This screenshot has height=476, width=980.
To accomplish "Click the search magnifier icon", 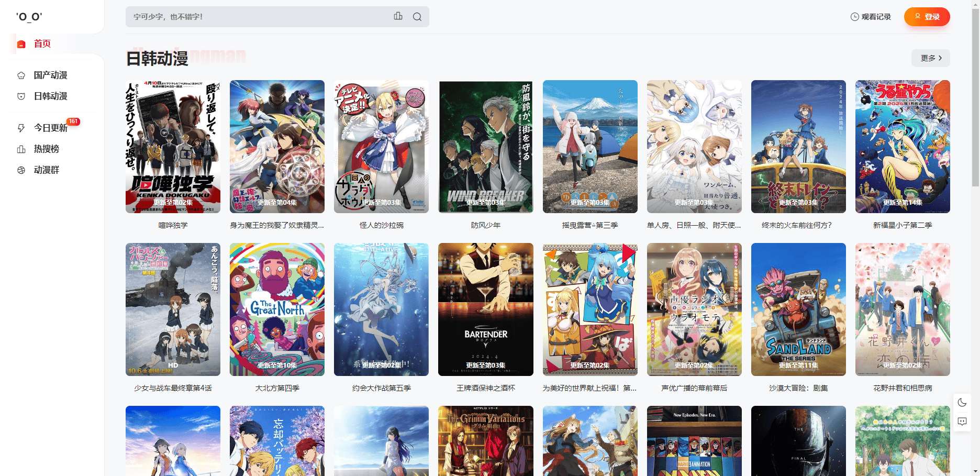I will pos(417,17).
